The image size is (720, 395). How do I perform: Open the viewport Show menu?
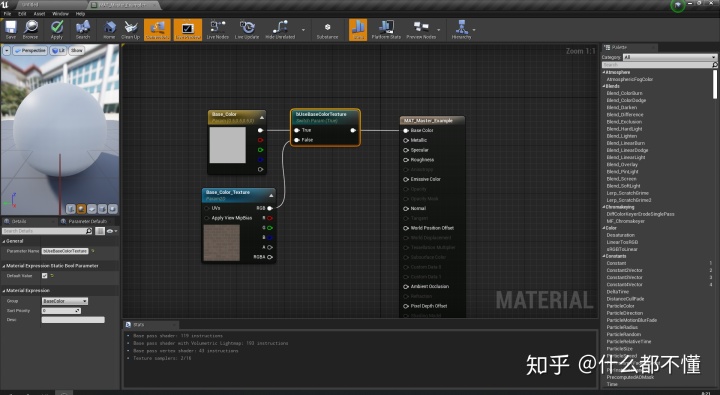pos(77,51)
